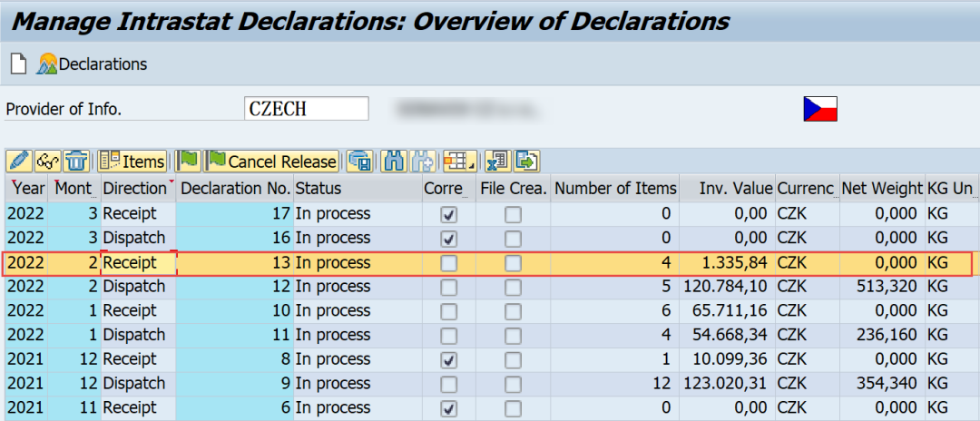Screen dimensions: 980x421
Task: Click the Czech flag icon
Action: coord(820,109)
